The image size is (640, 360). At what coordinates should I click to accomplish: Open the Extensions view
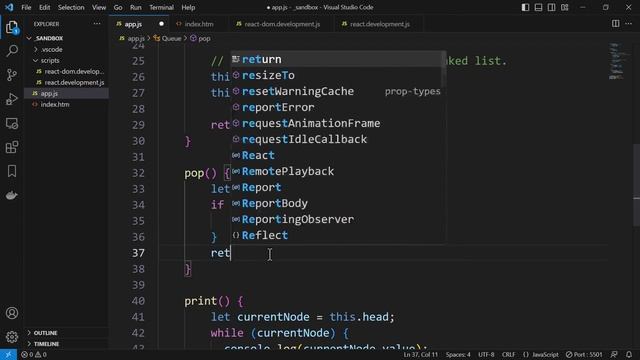[12, 147]
